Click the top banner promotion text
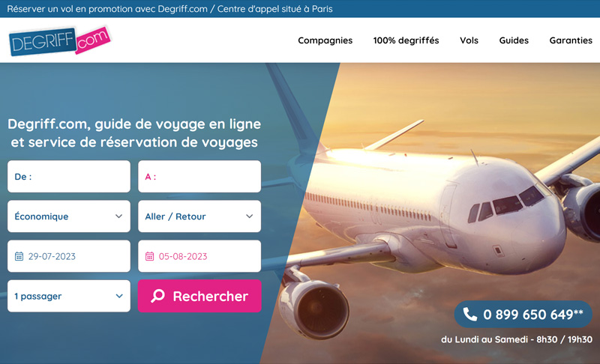600x364 pixels. pyautogui.click(x=169, y=9)
